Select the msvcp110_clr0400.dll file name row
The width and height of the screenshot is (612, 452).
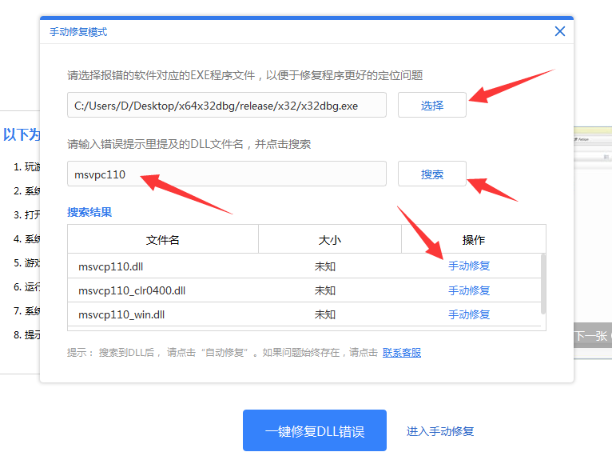coord(131,290)
